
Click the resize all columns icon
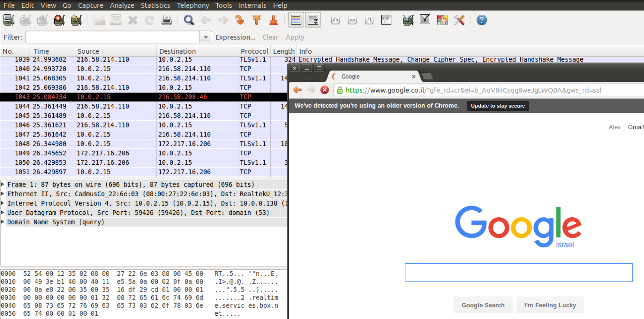[x=386, y=20]
